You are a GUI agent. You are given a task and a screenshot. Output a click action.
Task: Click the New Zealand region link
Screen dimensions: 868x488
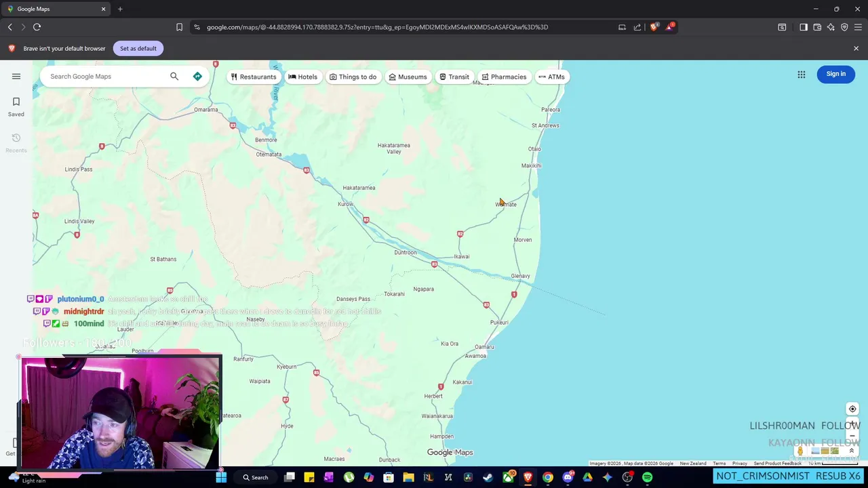693,464
